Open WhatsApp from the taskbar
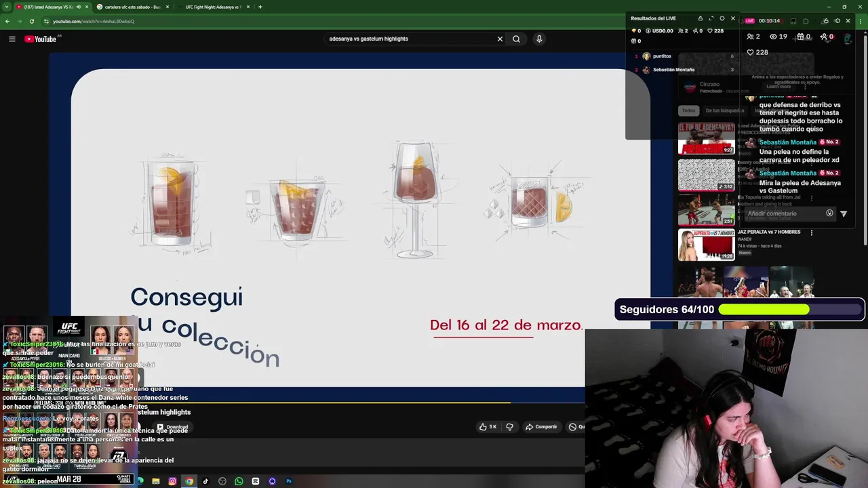868x488 pixels. pos(239,481)
